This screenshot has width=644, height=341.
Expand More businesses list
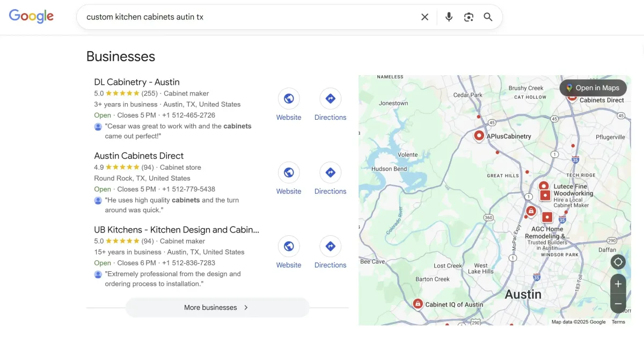click(217, 308)
